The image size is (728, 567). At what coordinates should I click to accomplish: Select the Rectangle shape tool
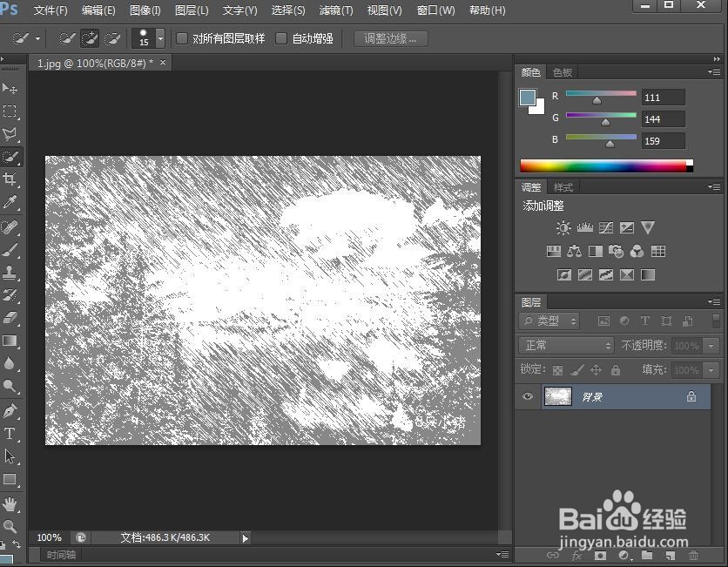tap(10, 479)
